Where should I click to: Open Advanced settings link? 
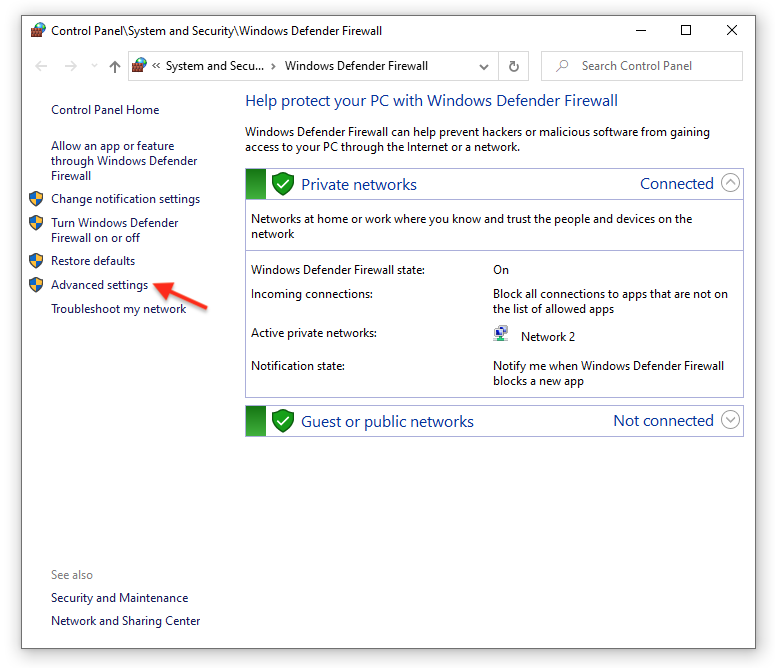tap(99, 285)
